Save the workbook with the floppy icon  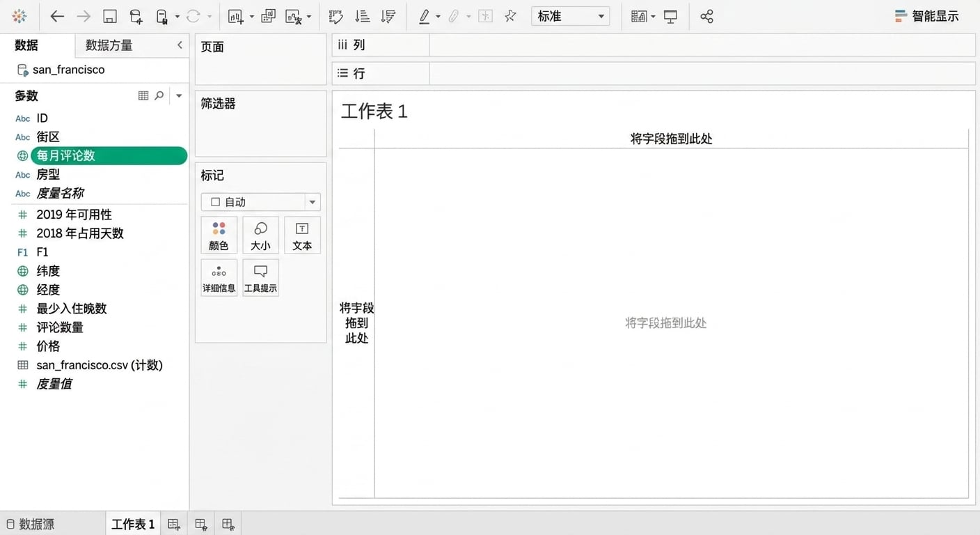click(110, 16)
